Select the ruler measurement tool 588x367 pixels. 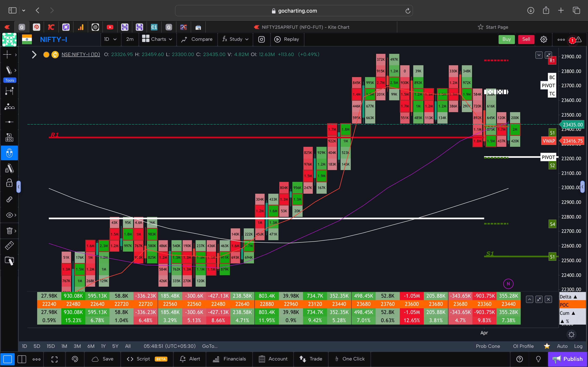coord(9,245)
